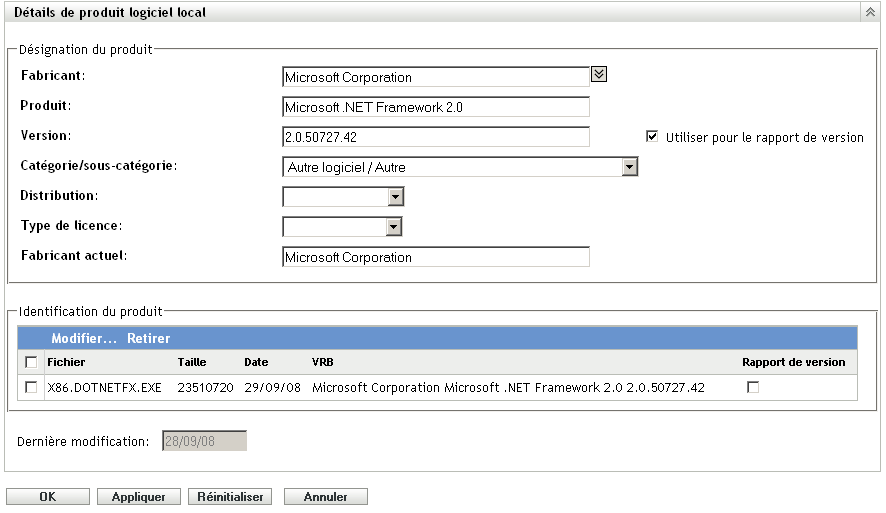
Task: Focus the Produit text field
Action: tap(436, 107)
